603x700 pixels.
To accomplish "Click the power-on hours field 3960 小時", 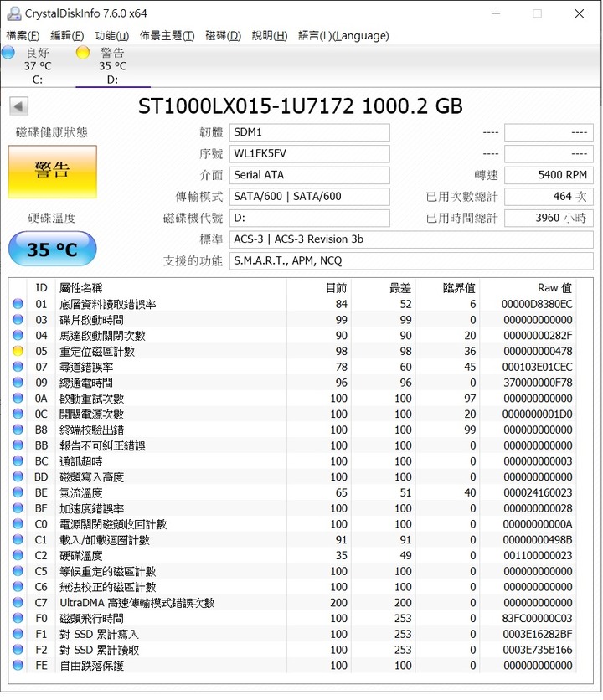I will pos(549,218).
